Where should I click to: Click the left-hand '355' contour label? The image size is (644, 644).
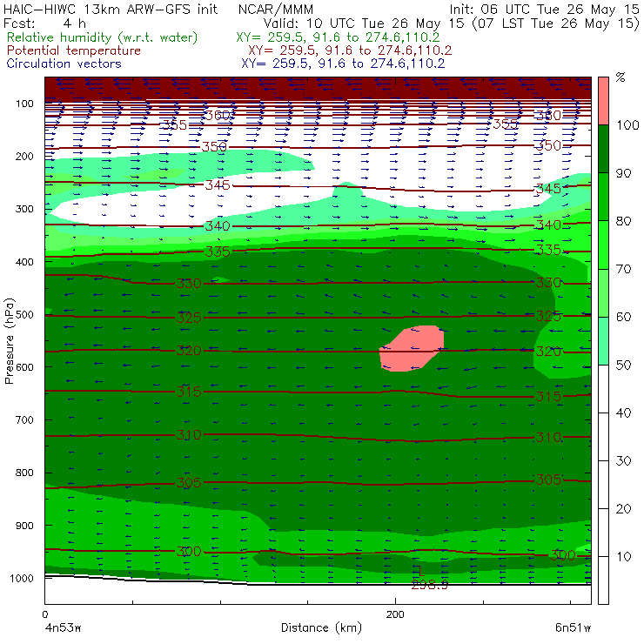coord(175,124)
